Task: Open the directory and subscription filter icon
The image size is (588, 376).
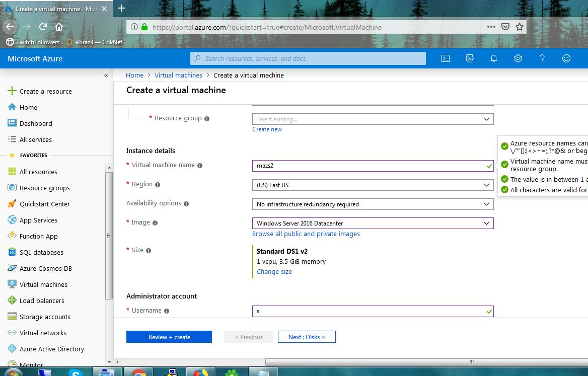Action: pyautogui.click(x=470, y=58)
